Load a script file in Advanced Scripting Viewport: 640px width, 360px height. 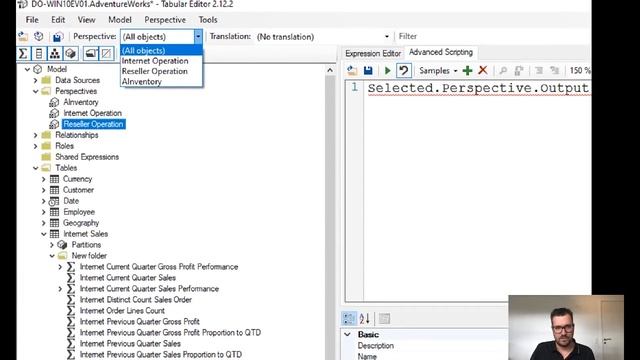pos(352,71)
